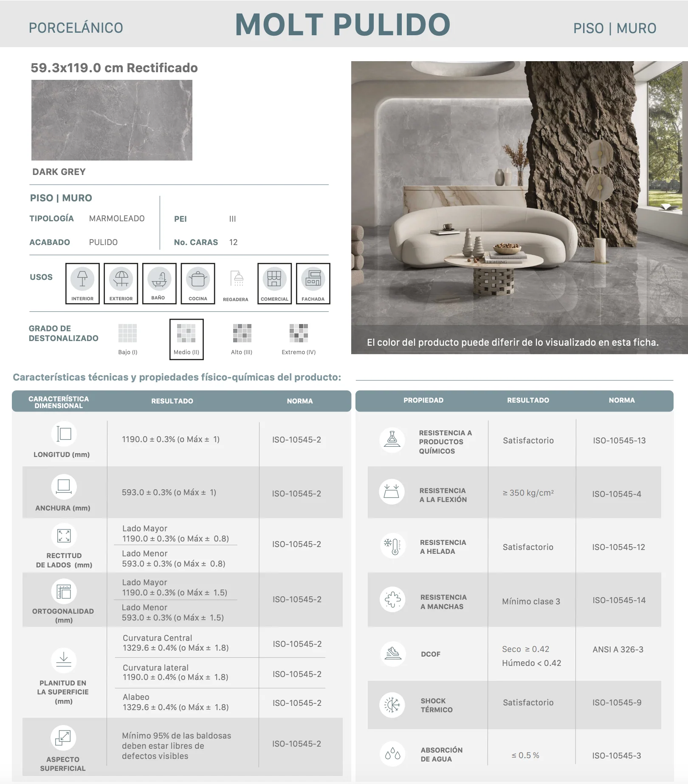Click the Curvatura Central result text
Image resolution: width=688 pixels, height=784 pixels.
click(x=176, y=643)
